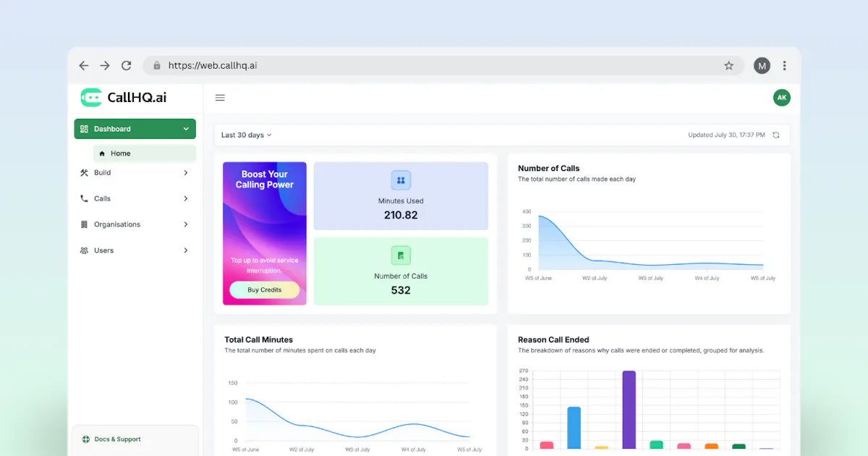This screenshot has width=868, height=456.
Task: Click the 532 calls value
Action: pos(401,290)
